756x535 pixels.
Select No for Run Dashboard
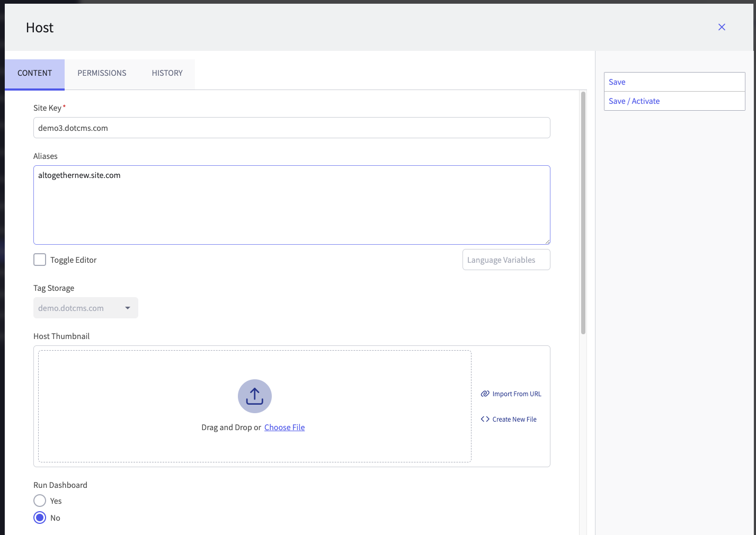point(40,518)
